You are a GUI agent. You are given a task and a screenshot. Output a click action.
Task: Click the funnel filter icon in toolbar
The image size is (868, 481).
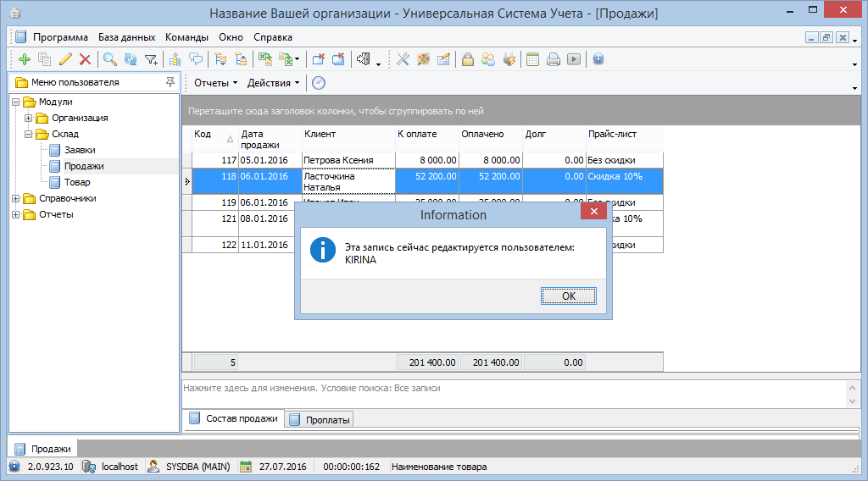point(151,59)
